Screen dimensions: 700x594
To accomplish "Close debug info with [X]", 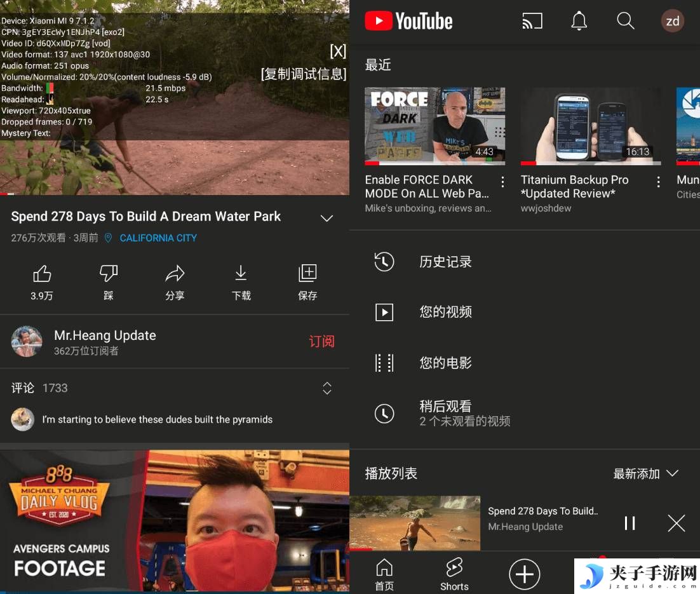I will click(x=338, y=51).
